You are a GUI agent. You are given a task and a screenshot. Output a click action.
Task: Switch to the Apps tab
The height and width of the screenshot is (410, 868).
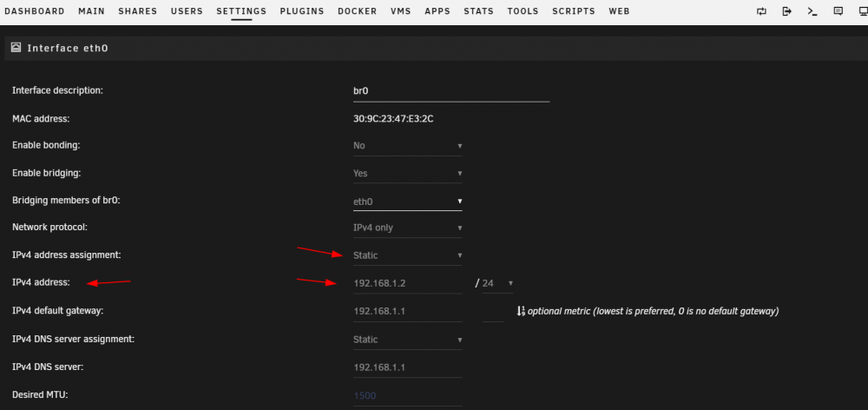click(x=437, y=11)
